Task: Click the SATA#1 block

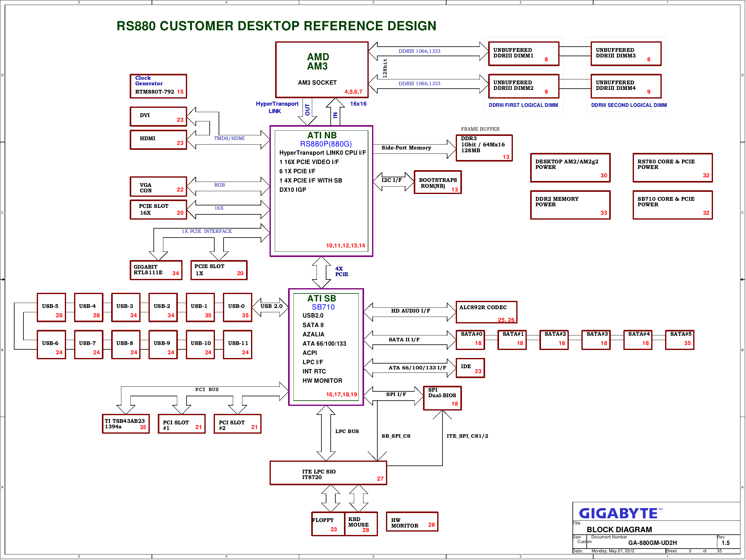Action: pos(512,340)
